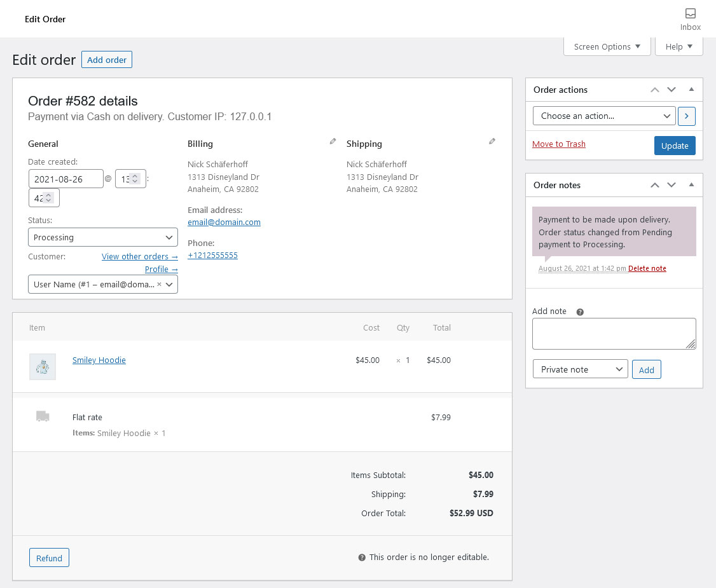Click the Add note help icon
Screen dimensions: 716x588
point(580,312)
